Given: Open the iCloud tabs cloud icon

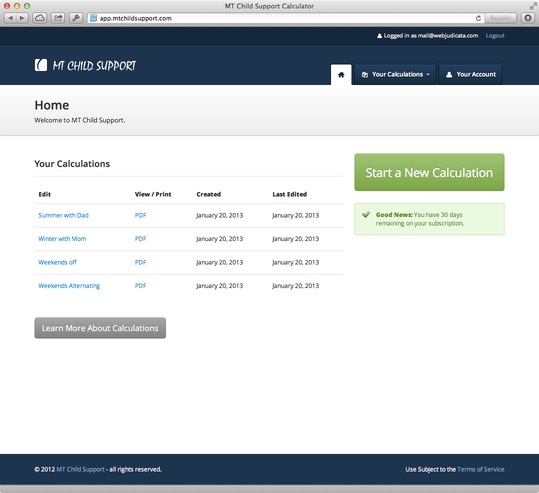Looking at the screenshot, I should [40, 18].
